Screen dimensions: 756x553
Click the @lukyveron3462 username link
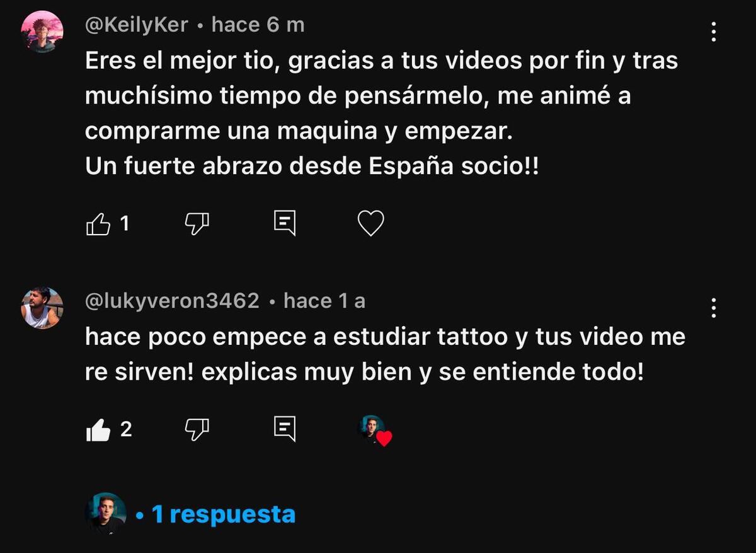coord(172,301)
